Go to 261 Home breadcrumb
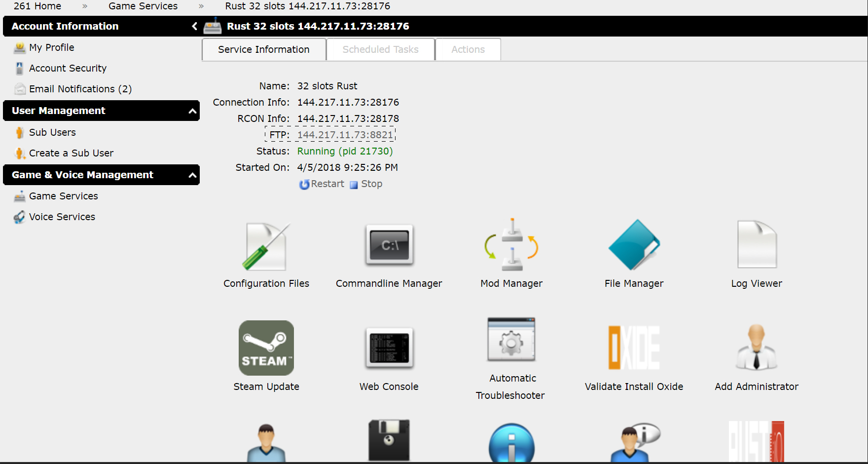This screenshot has width=868, height=464. (x=37, y=6)
